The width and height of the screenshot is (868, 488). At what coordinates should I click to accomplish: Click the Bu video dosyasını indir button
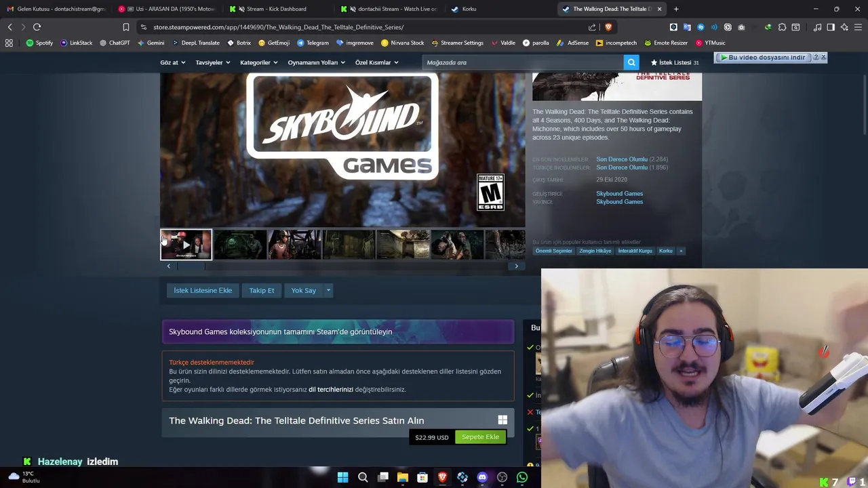(762, 58)
